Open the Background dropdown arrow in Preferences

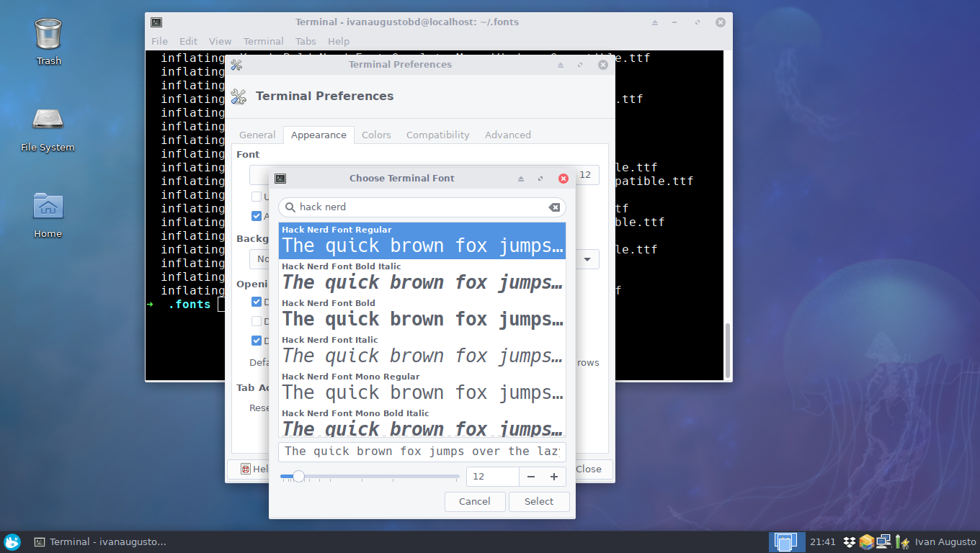point(587,259)
